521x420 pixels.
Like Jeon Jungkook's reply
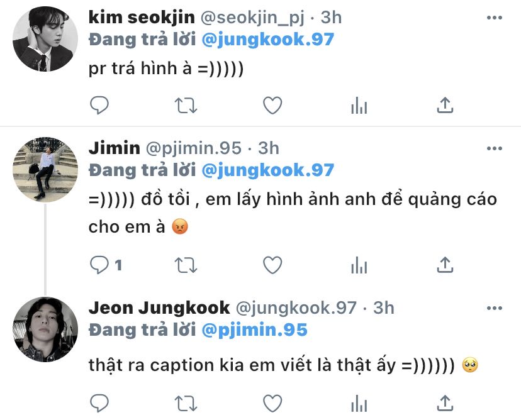pos(272,403)
